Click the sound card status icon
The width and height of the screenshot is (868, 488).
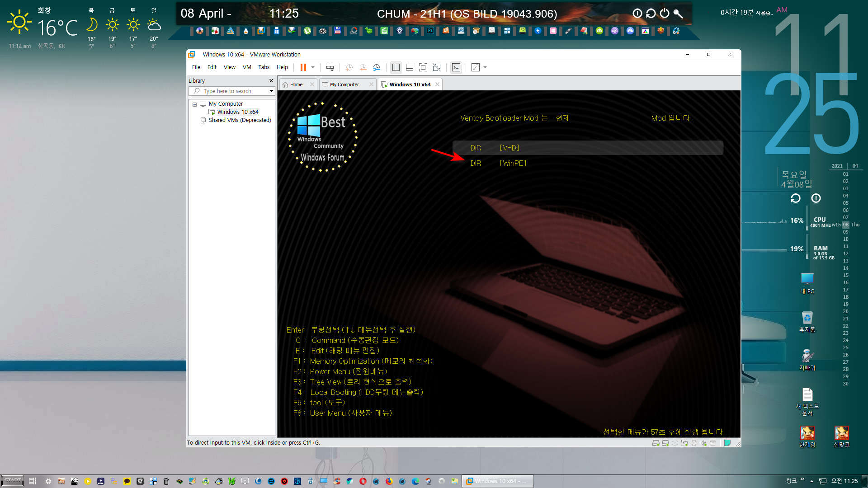[x=703, y=443]
